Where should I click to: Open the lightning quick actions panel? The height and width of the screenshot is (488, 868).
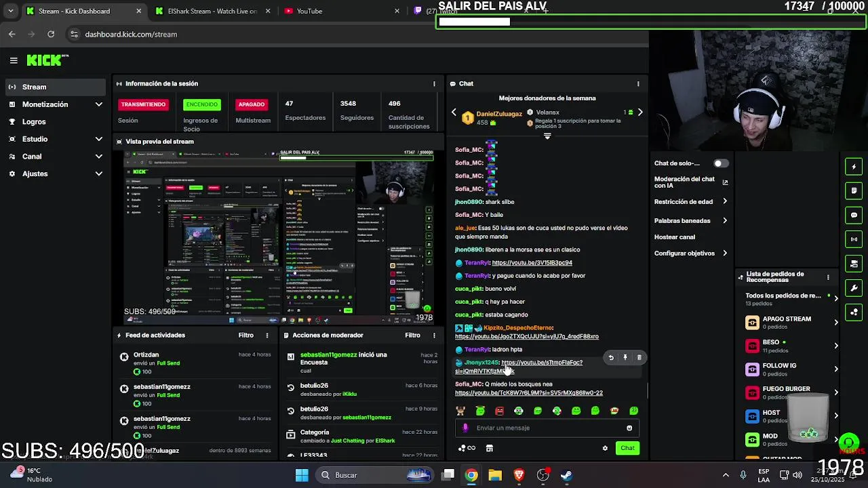854,167
